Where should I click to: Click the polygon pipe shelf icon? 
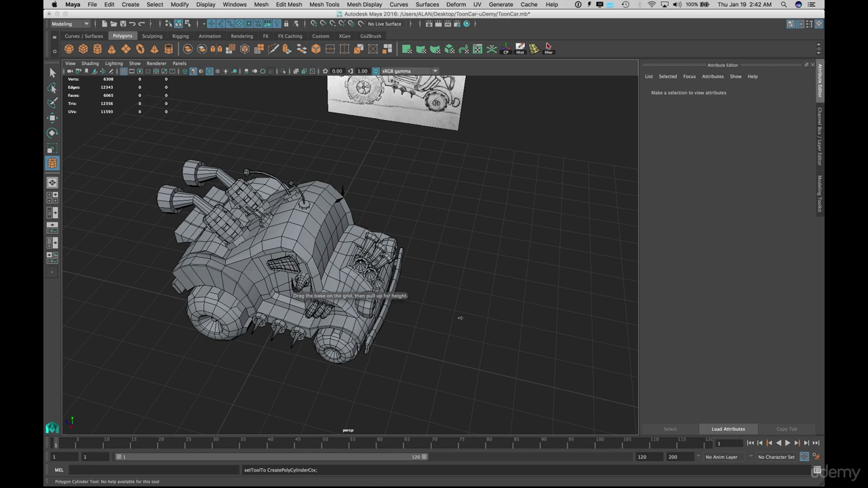pos(168,49)
